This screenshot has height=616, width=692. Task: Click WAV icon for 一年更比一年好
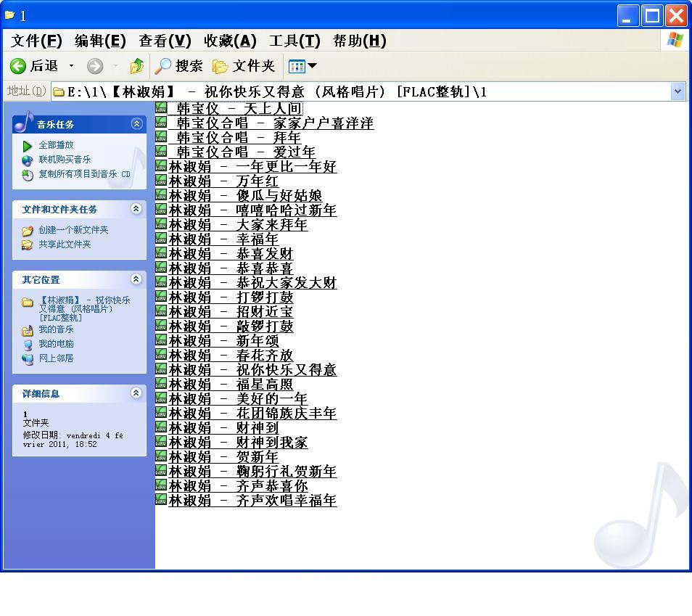pos(161,166)
